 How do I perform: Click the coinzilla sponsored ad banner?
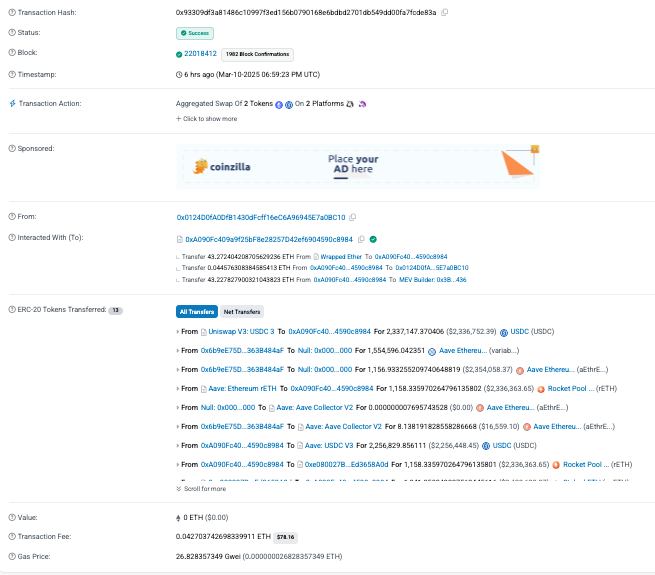(358, 166)
